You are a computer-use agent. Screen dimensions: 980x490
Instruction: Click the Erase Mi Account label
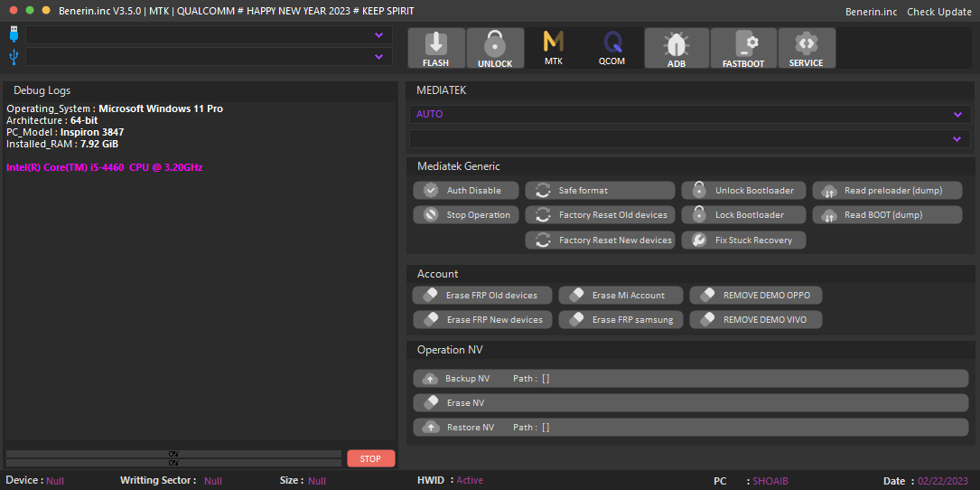(x=628, y=295)
